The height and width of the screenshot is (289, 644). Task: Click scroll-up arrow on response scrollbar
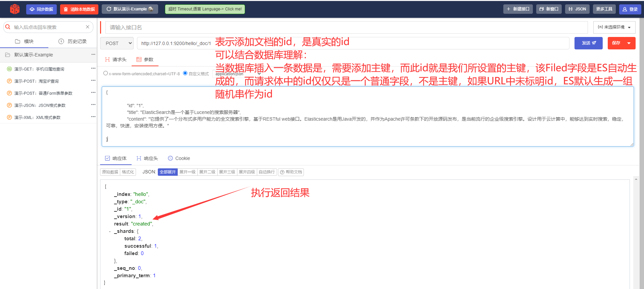pyautogui.click(x=636, y=179)
